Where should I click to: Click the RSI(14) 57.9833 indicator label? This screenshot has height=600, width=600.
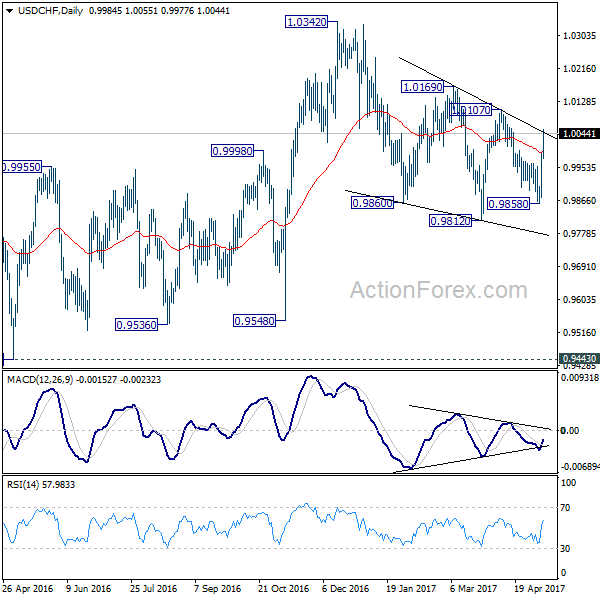[x=41, y=484]
